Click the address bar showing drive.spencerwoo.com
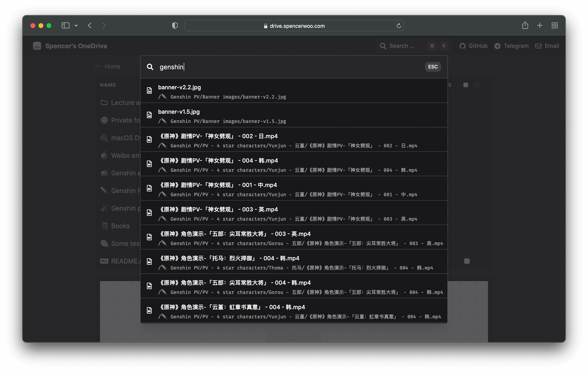The image size is (588, 372). [x=297, y=26]
